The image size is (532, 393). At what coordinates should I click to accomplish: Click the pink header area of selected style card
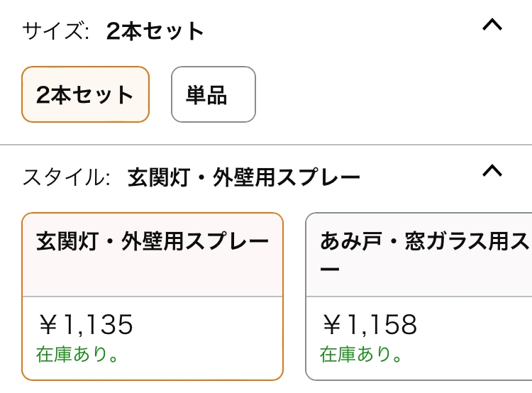tap(153, 255)
